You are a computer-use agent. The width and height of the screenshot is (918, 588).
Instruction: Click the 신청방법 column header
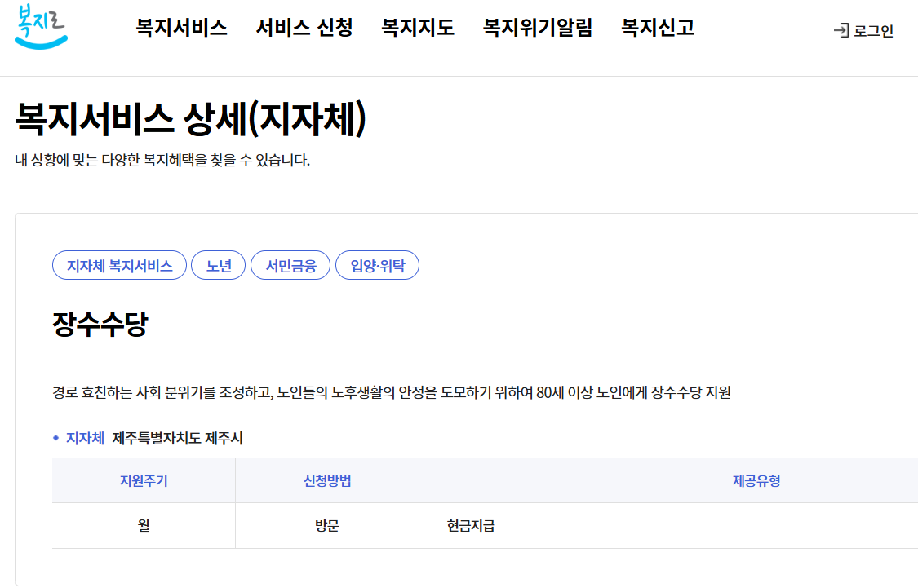point(326,480)
